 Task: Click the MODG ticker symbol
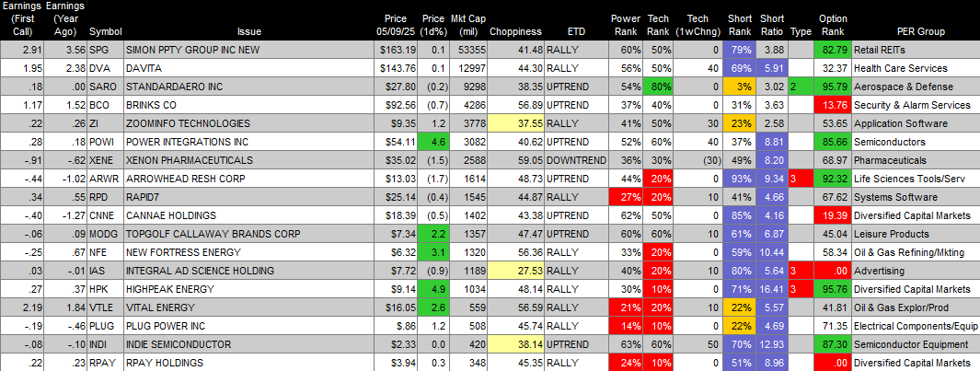pyautogui.click(x=105, y=234)
